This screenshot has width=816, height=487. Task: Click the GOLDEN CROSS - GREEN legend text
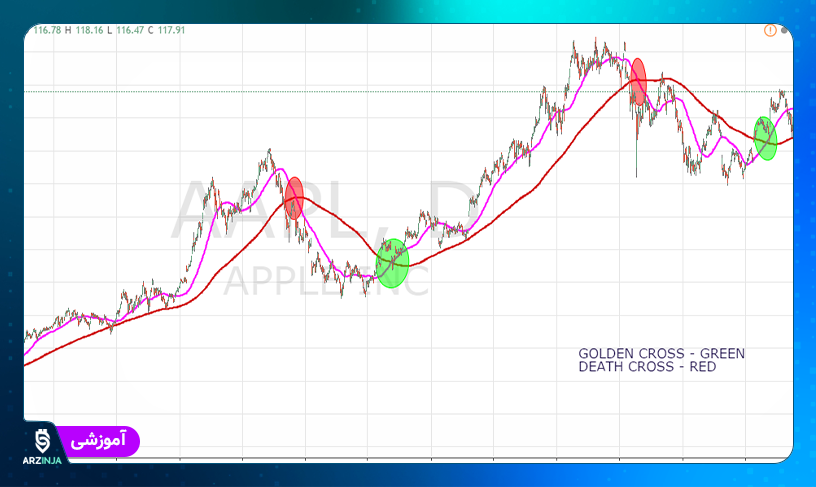[661, 354]
